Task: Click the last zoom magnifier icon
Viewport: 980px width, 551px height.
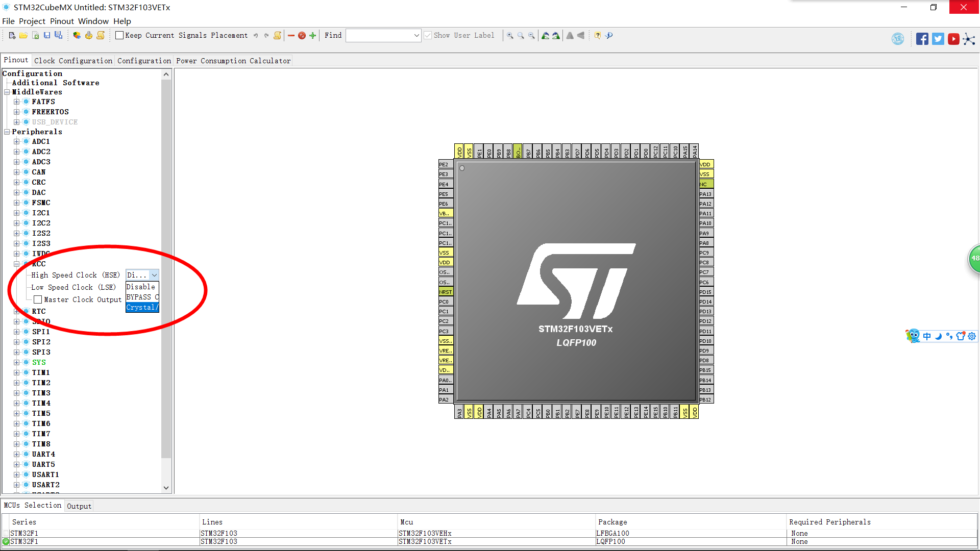Action: (x=531, y=36)
